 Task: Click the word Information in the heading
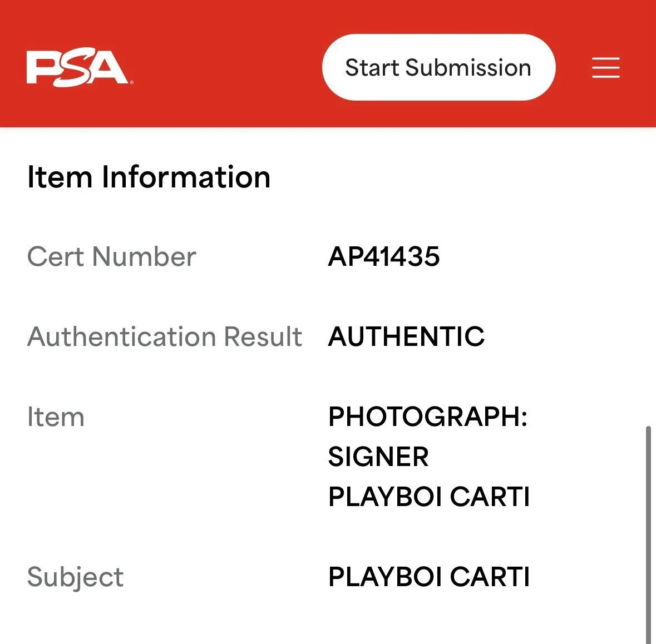pyautogui.click(x=186, y=177)
